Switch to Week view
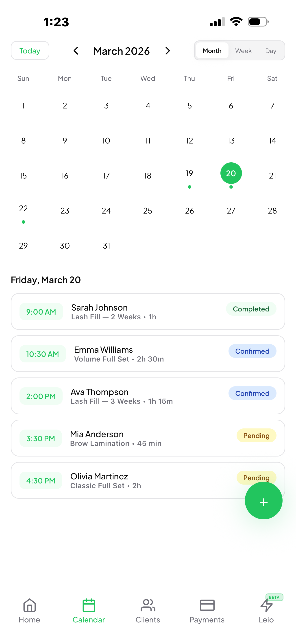 coord(243,51)
